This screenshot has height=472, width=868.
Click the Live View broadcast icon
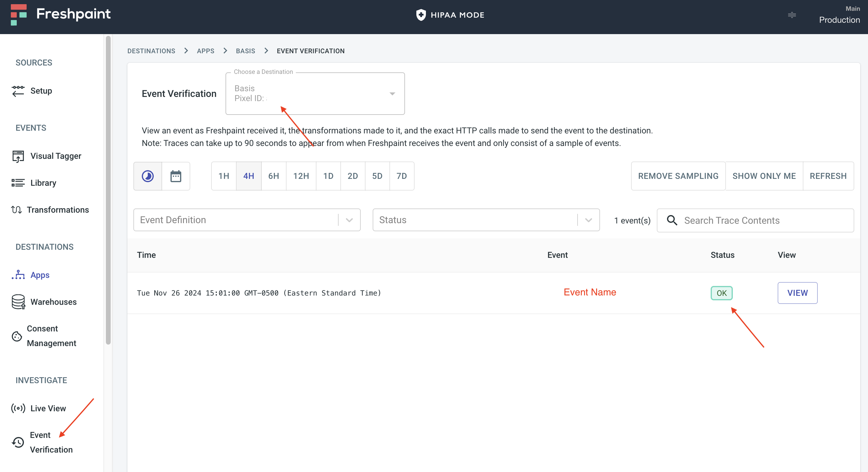[x=18, y=408]
